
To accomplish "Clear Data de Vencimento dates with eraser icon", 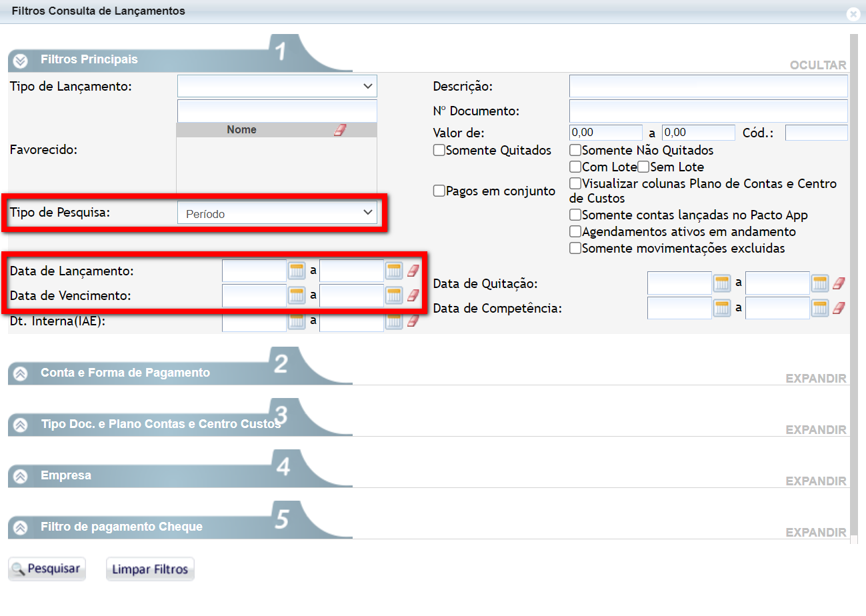I will 413,295.
